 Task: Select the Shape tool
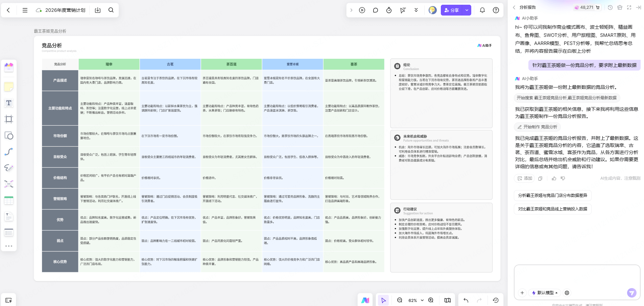[9, 135]
